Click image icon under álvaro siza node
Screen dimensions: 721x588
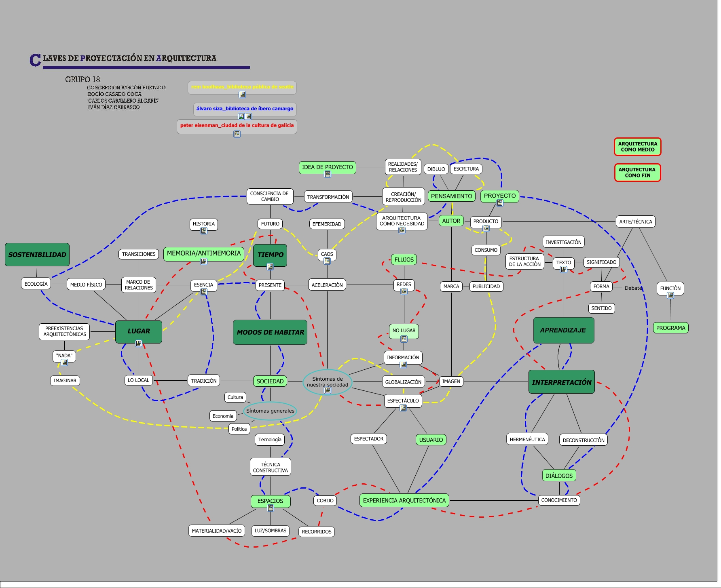[241, 116]
